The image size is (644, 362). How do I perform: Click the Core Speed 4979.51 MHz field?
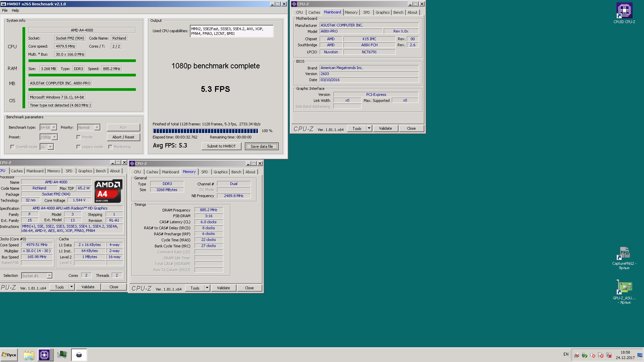point(37,245)
